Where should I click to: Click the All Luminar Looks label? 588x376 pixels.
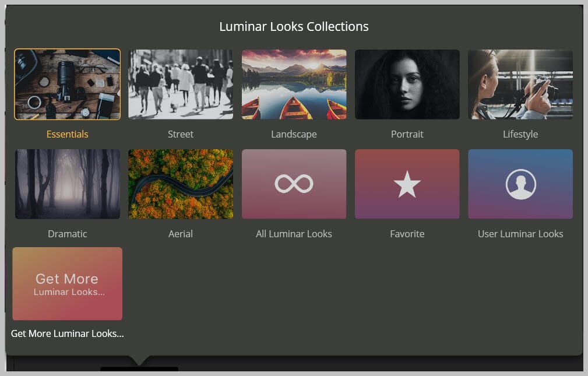click(294, 234)
